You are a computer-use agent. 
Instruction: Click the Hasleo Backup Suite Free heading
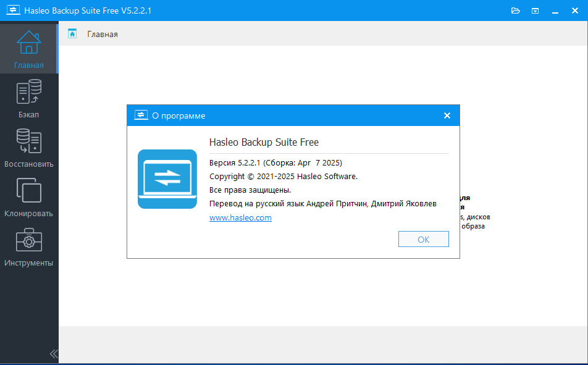point(264,142)
